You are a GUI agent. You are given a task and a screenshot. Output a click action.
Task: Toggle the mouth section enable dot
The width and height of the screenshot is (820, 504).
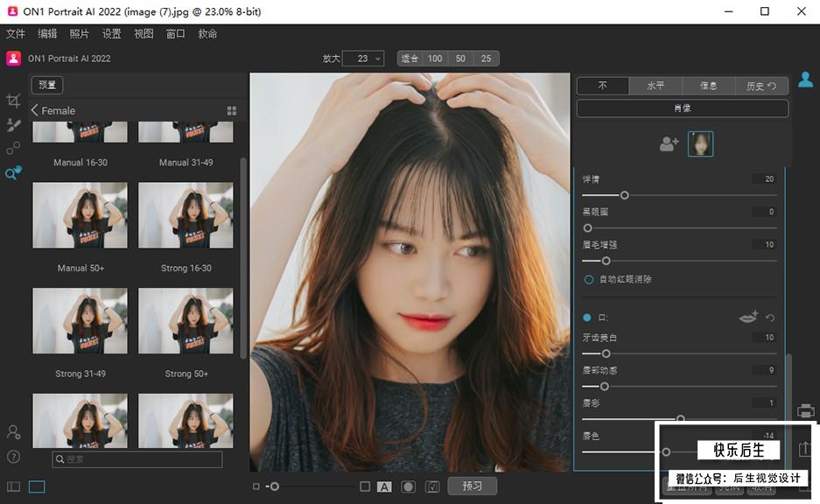click(586, 318)
